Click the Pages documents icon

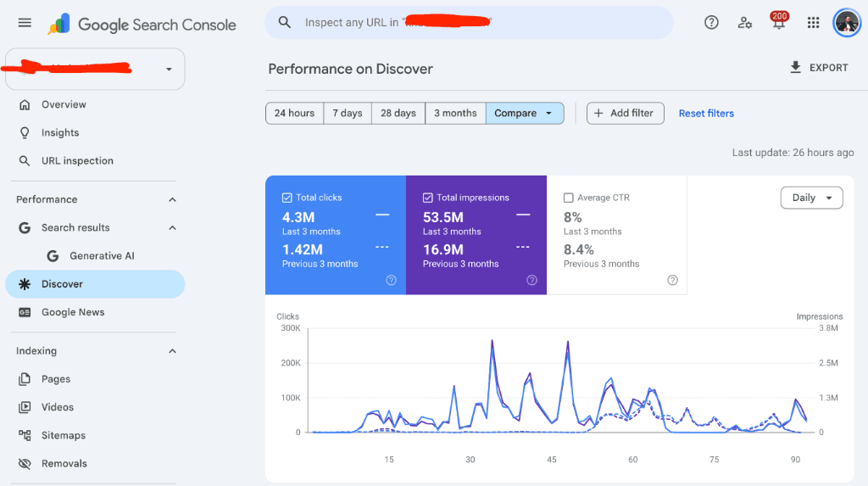25,379
